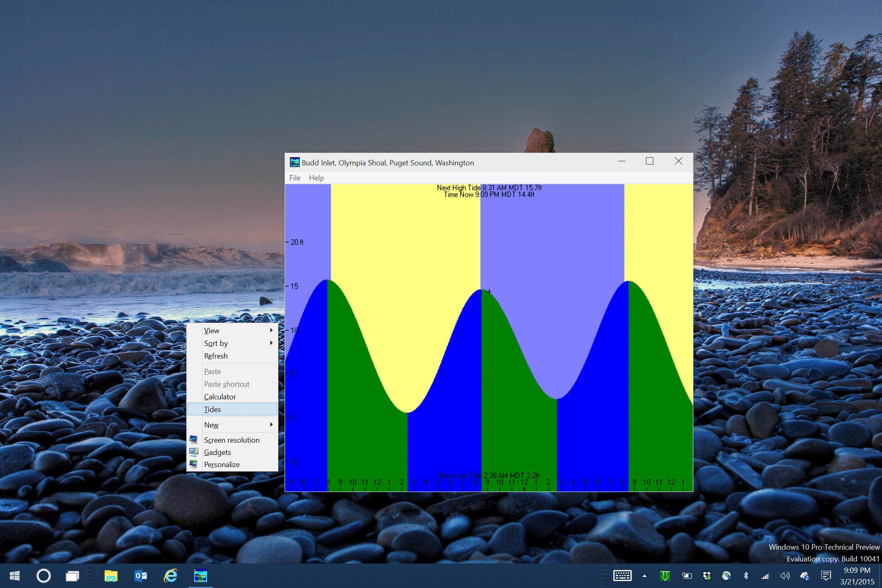Launch File Explorer from taskbar
Image resolution: width=882 pixels, height=588 pixels.
point(111,576)
